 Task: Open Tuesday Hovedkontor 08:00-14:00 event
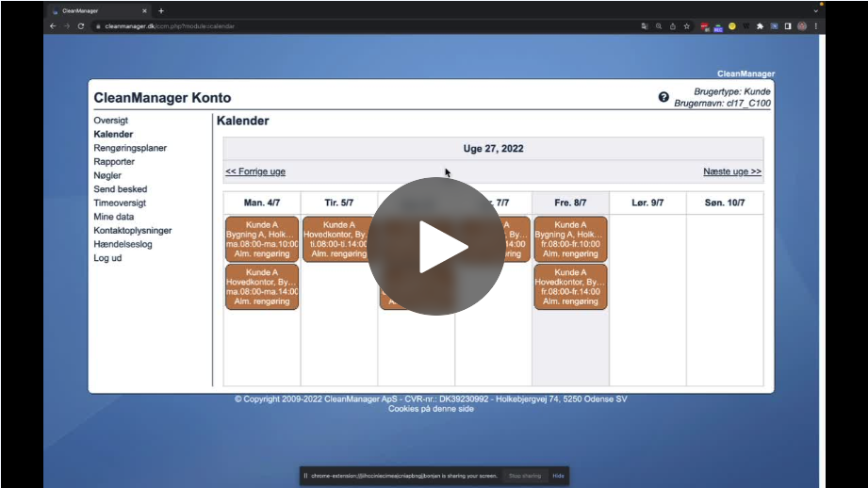click(x=338, y=239)
